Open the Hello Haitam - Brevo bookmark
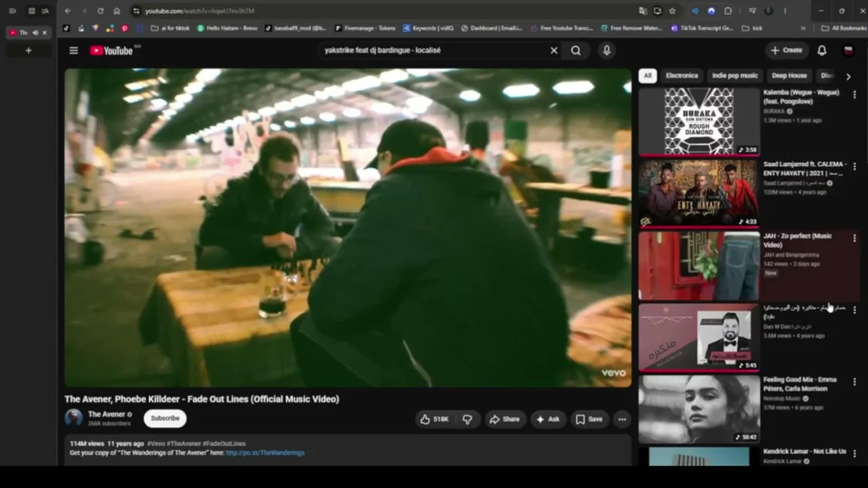The height and width of the screenshot is (488, 868). [x=226, y=28]
